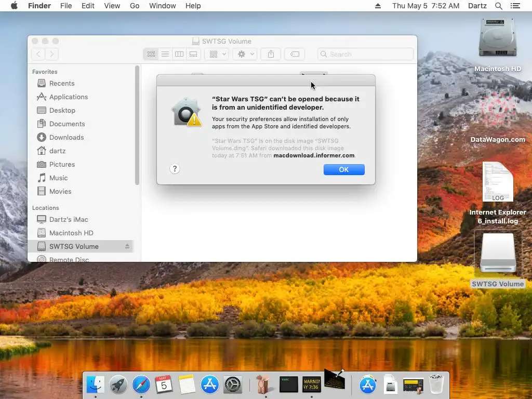The height and width of the screenshot is (399, 532).
Task: Click the eject icon in the menu bar
Action: coord(378,6)
